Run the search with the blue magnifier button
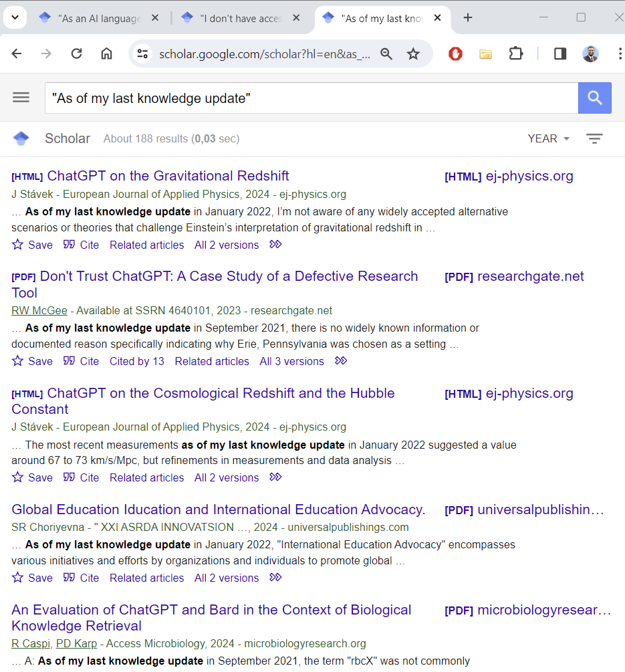Image resolution: width=625 pixels, height=672 pixels. (x=594, y=98)
